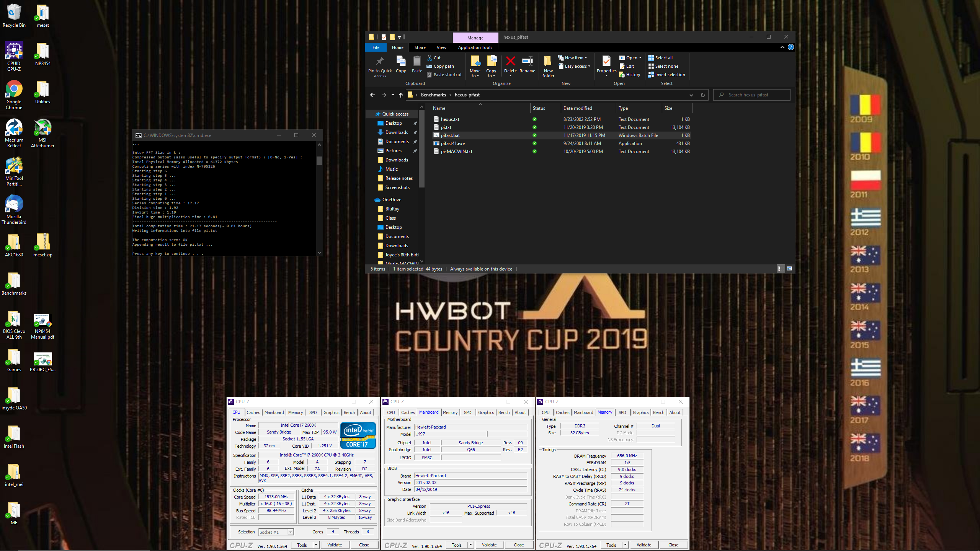The image size is (980, 551).
Task: Open OneDrive in the navigation pane
Action: (x=392, y=200)
